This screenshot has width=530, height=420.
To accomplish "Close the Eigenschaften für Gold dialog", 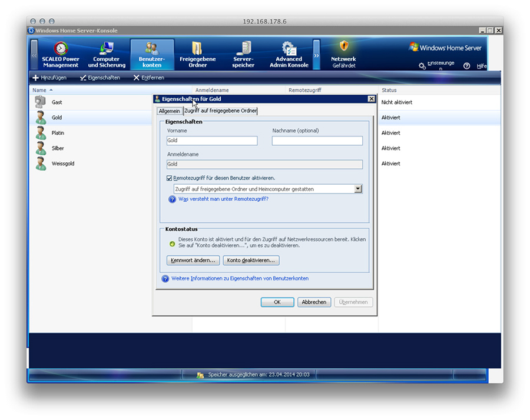I will coord(371,99).
